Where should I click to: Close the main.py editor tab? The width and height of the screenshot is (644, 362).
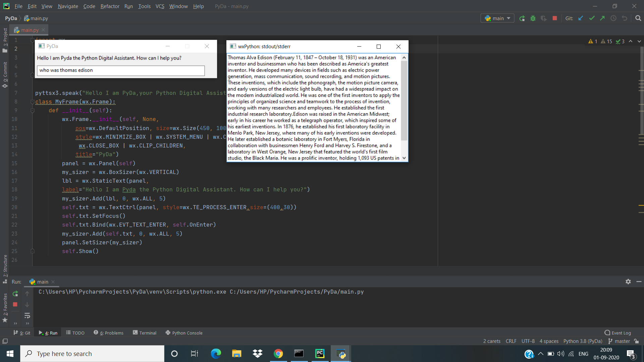point(43,30)
